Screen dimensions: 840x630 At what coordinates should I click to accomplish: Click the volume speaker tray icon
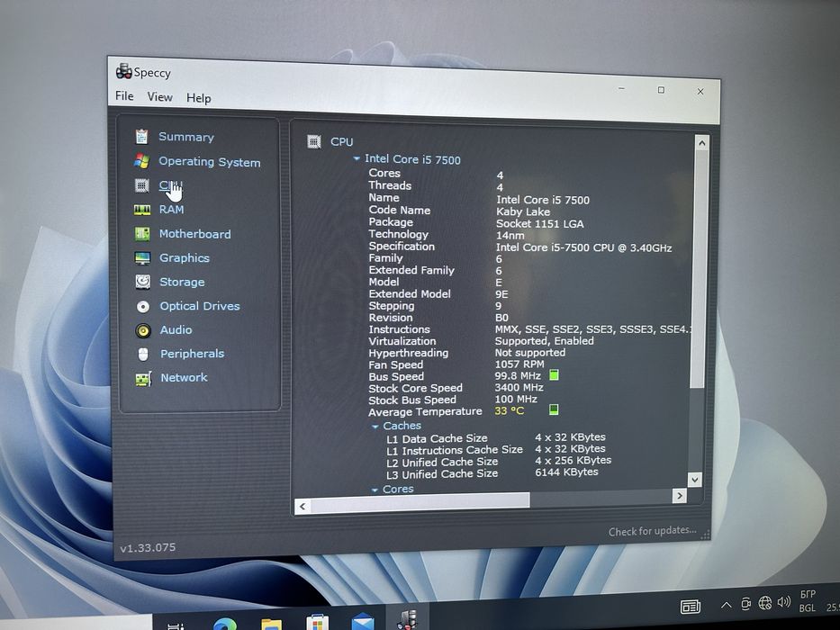(784, 602)
